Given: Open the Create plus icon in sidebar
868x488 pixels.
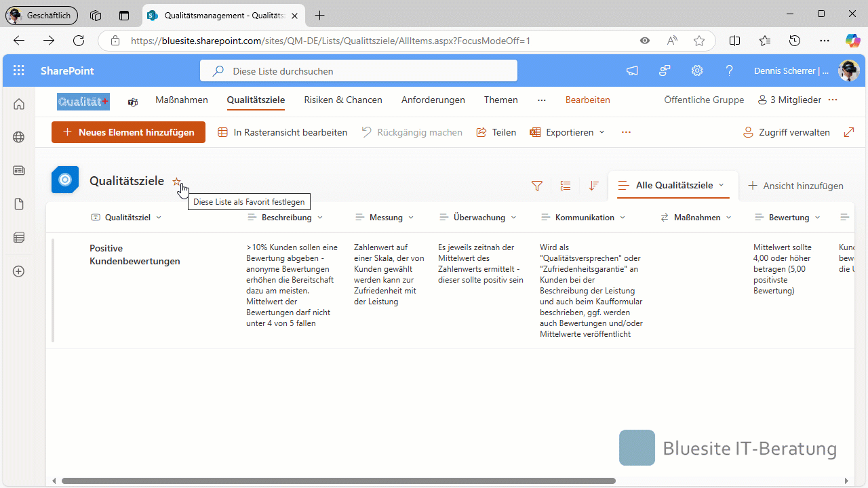Looking at the screenshot, I should [x=19, y=271].
